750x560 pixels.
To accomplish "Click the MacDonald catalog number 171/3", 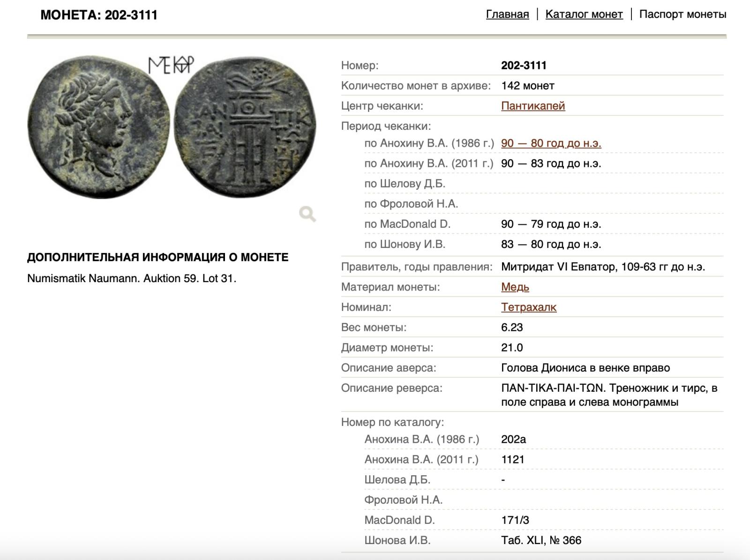I will pos(515,520).
